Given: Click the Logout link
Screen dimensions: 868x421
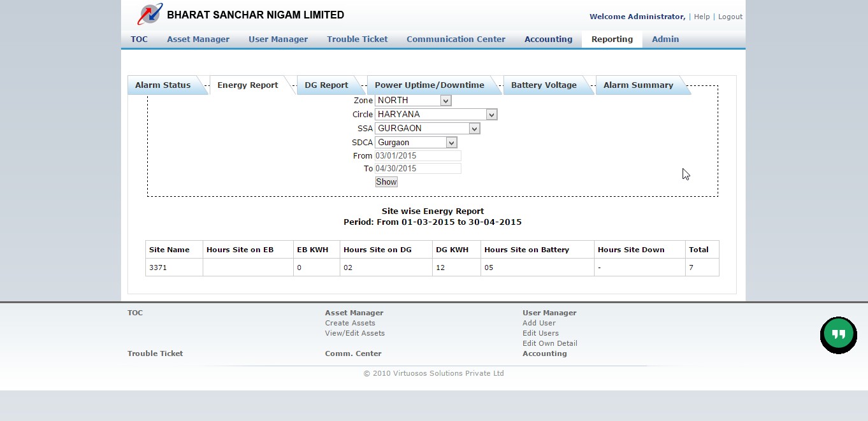Looking at the screenshot, I should (730, 17).
